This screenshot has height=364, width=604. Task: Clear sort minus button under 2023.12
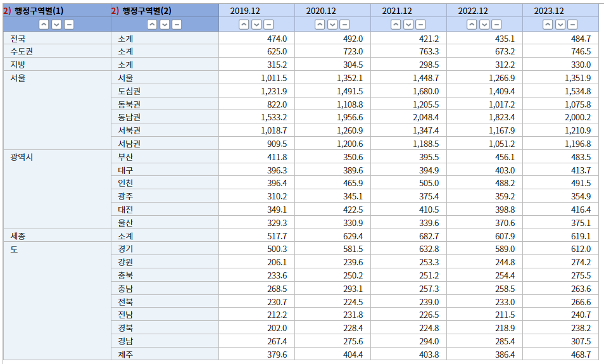(572, 25)
